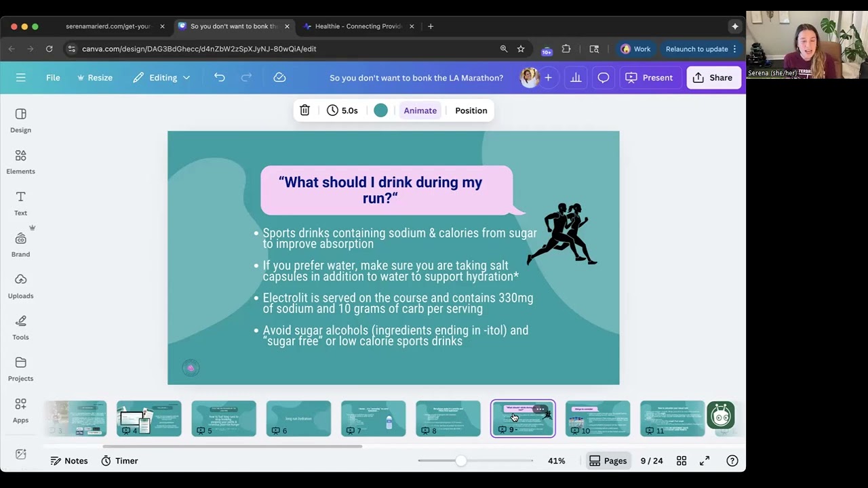Open Relaunch to update options menu
This screenshot has width=868, height=488.
[734, 49]
